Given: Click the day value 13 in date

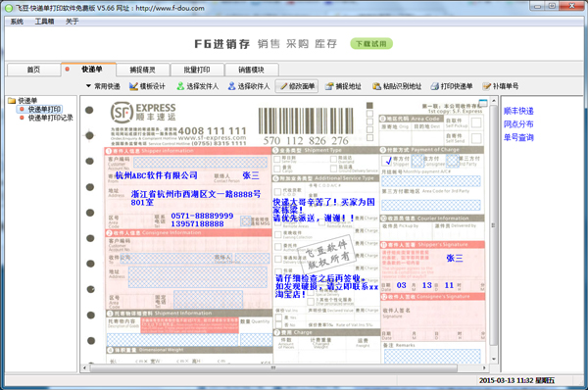Looking at the screenshot, I should [x=426, y=285].
